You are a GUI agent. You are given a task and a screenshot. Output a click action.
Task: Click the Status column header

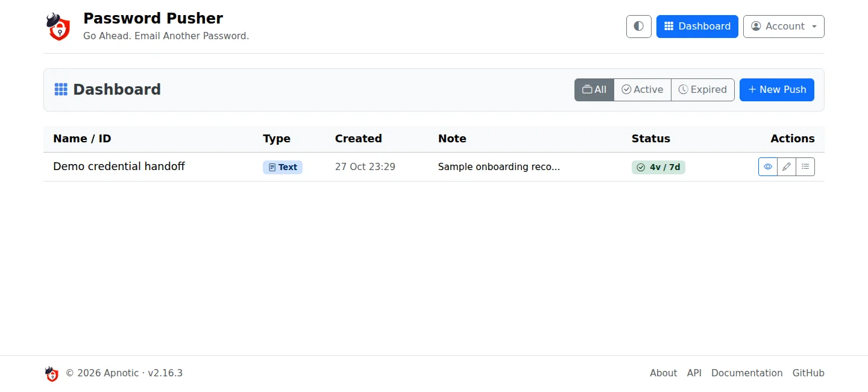[651, 139]
